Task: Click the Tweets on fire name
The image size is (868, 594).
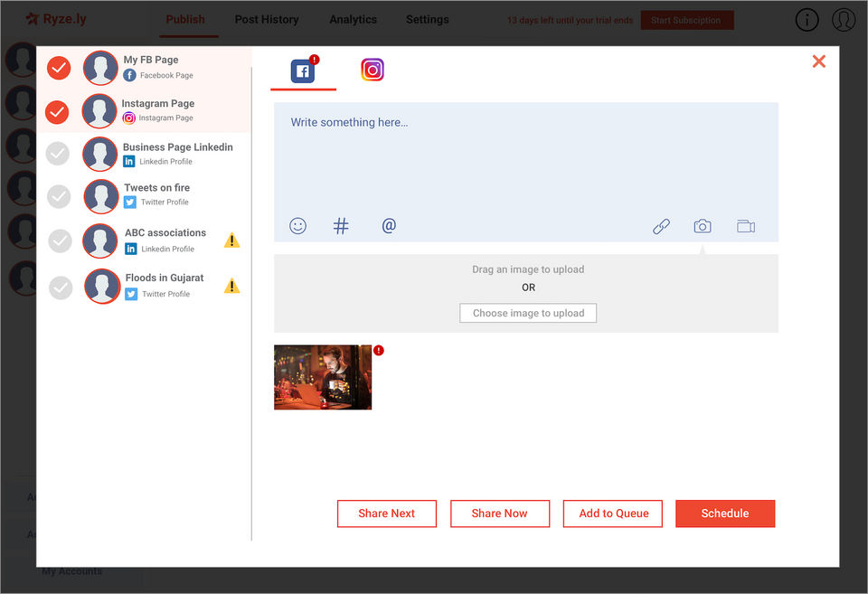Action: [156, 188]
